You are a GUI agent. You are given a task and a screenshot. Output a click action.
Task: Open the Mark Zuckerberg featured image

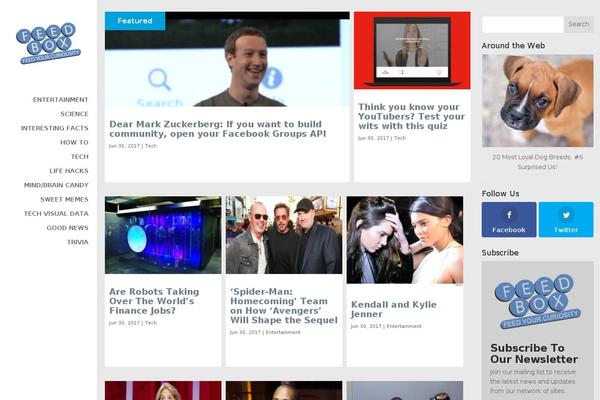pos(227,59)
